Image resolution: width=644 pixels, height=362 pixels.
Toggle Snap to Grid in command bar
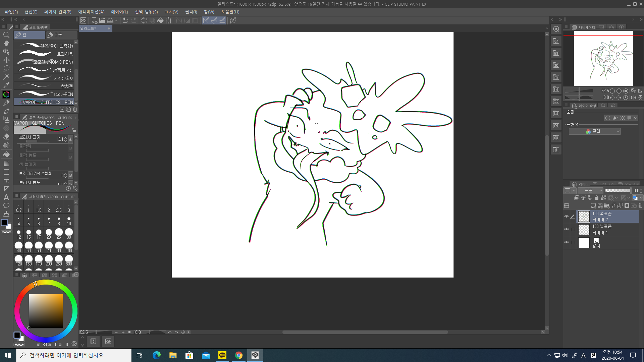point(222,20)
